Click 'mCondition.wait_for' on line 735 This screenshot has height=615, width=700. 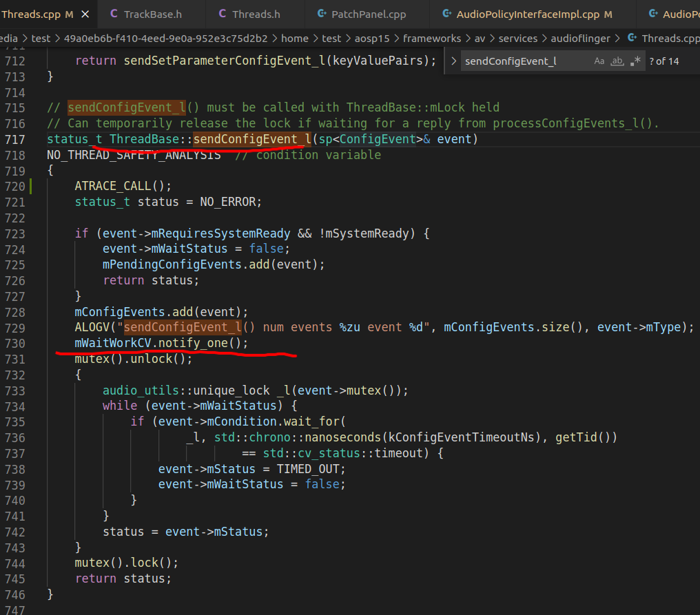[274, 421]
